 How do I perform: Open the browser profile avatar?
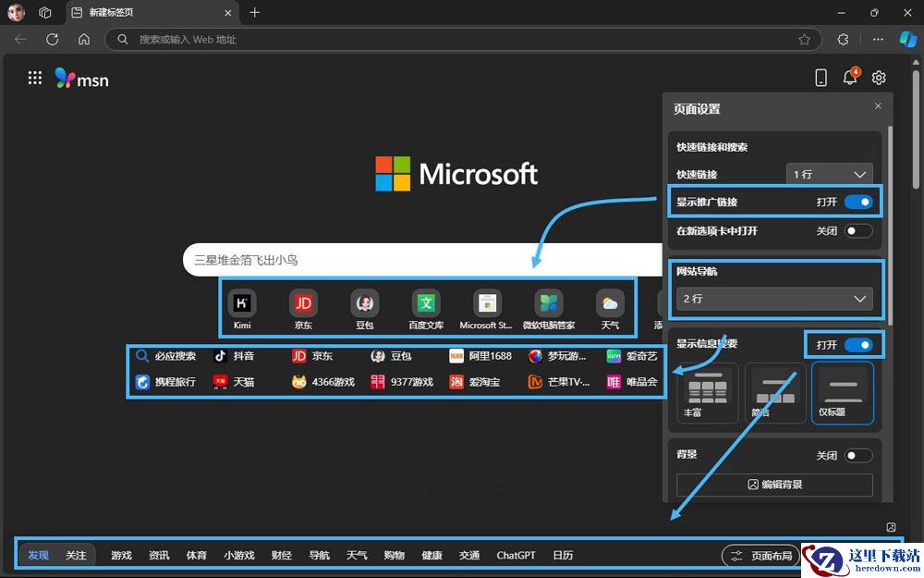click(x=17, y=12)
